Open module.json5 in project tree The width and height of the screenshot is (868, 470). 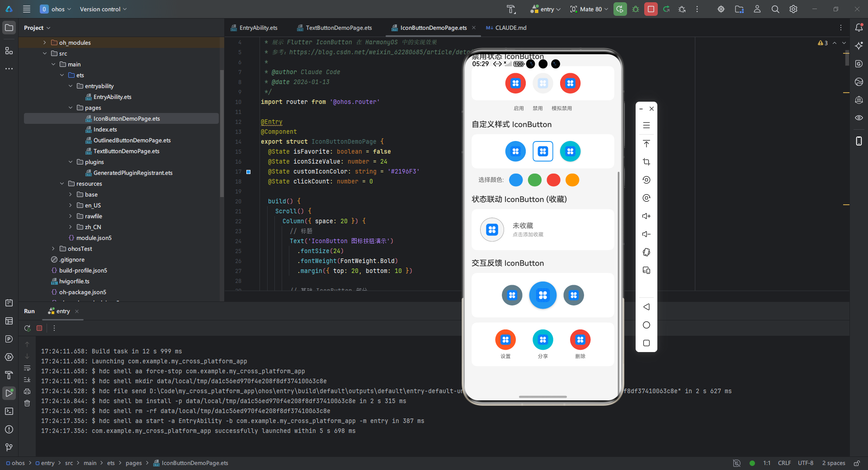[94, 238]
